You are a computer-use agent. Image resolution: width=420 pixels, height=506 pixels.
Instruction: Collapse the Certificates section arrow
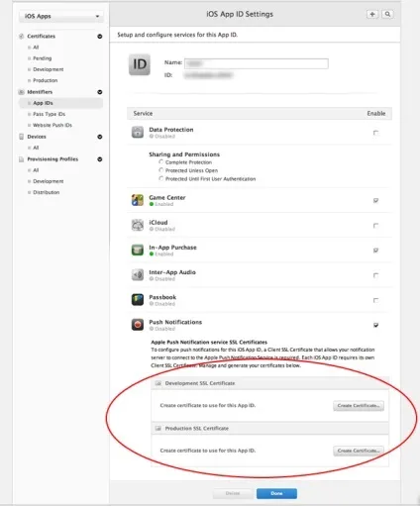point(100,37)
